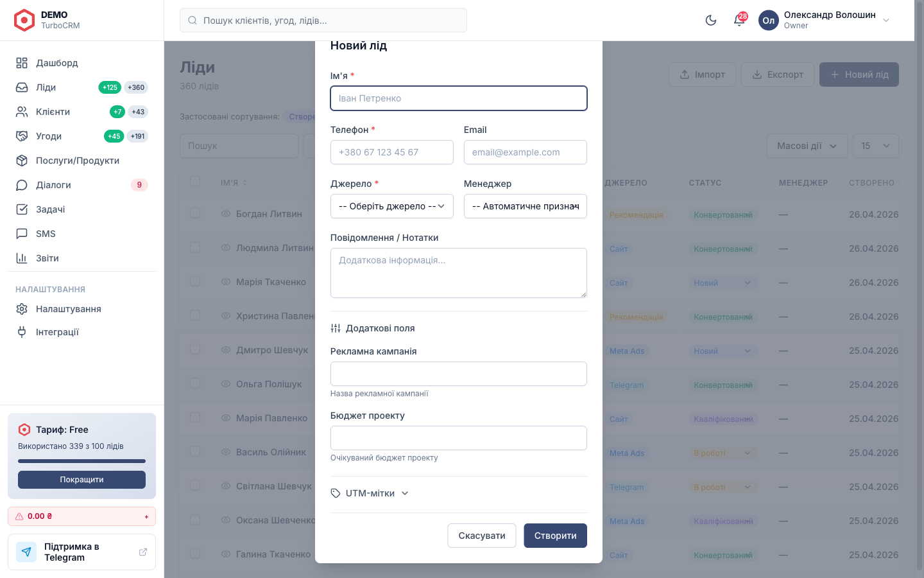Image resolution: width=924 pixels, height=578 pixels.
Task: Go to Клієнти in the sidebar
Action: click(x=81, y=112)
